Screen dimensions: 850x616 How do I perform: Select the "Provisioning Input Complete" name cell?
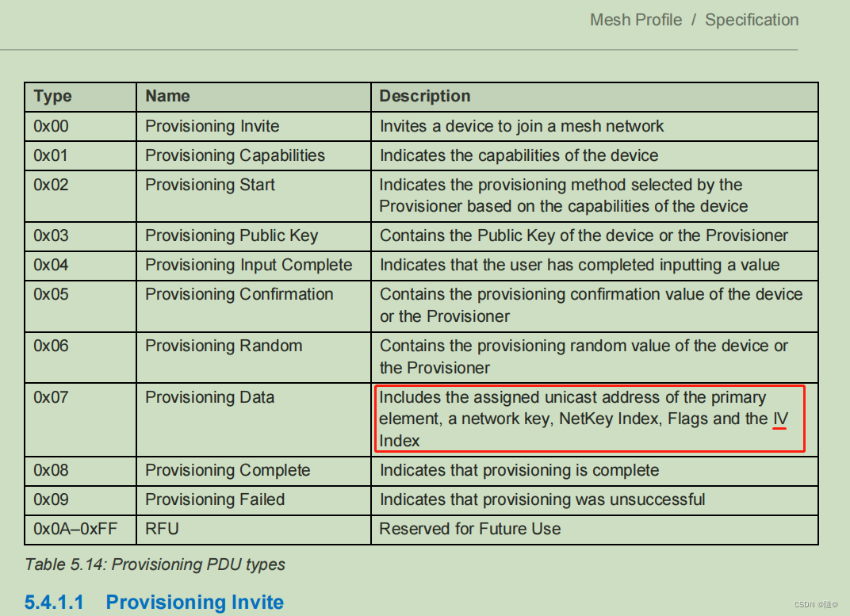(248, 265)
